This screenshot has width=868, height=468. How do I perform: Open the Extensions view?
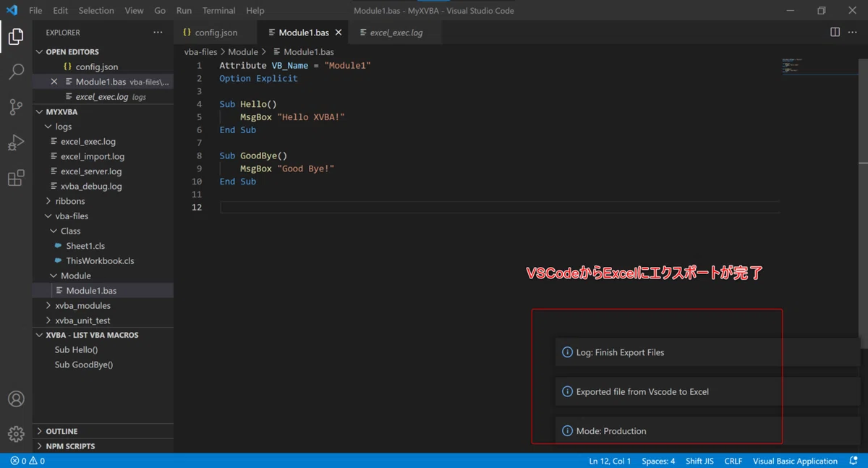(16, 178)
